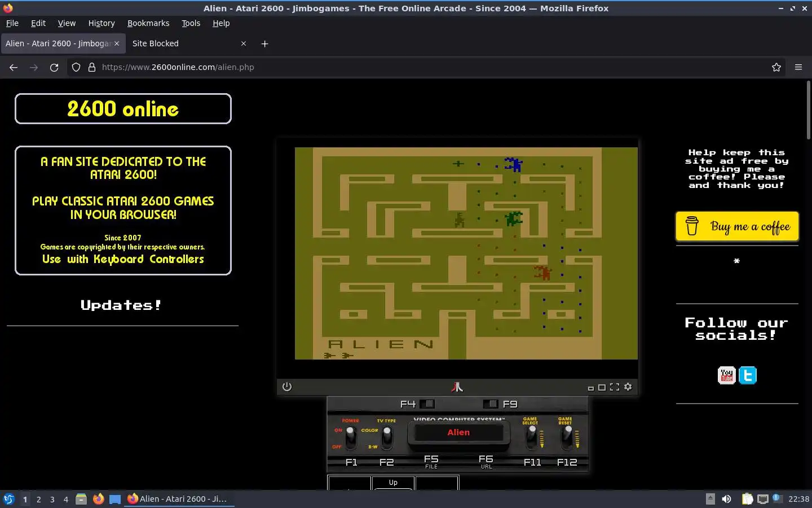Screen dimensions: 812x508
Task: Click the F5 FILE label
Action: [x=431, y=462]
